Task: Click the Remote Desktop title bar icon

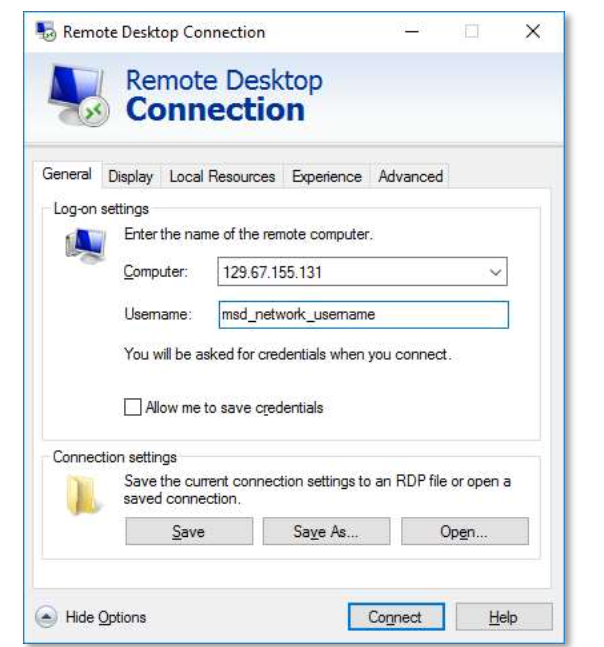Action: point(45,31)
